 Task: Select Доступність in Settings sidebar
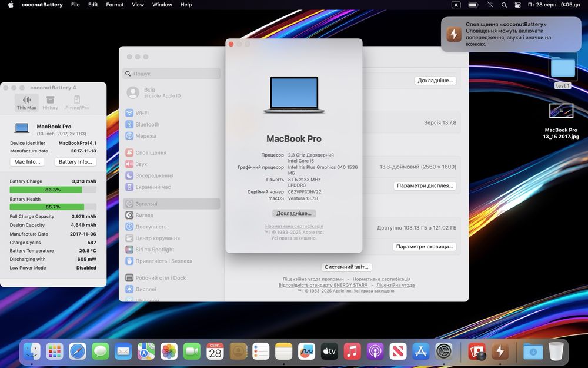(x=171, y=227)
